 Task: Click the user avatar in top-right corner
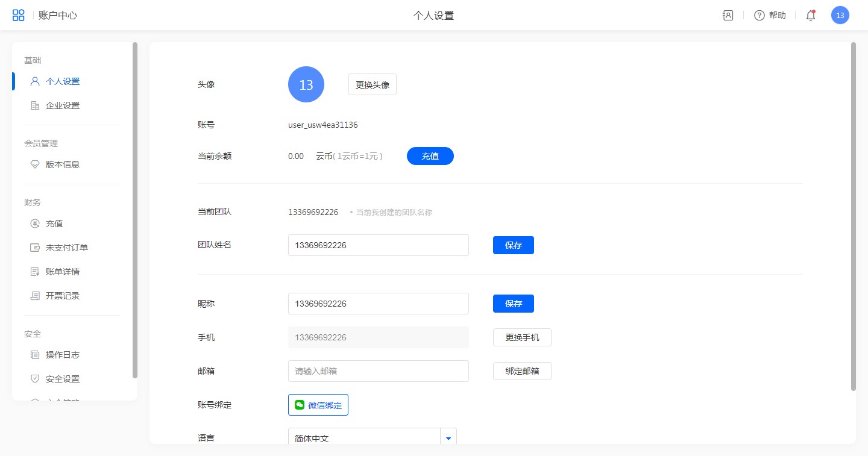point(840,16)
